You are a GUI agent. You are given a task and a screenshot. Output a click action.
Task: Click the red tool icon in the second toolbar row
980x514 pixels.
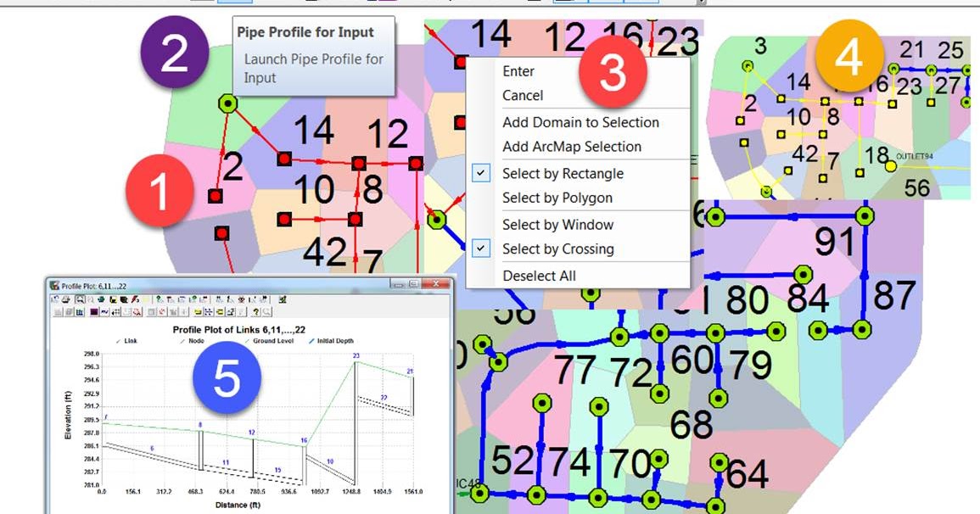[x=137, y=312]
